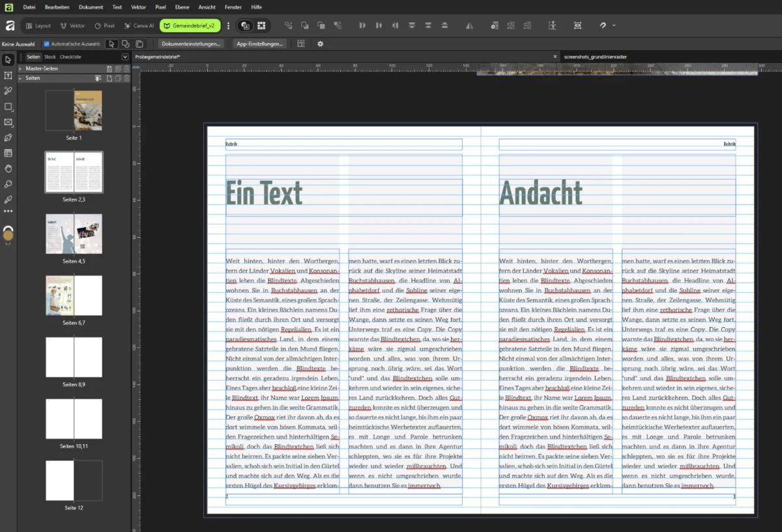Viewport: 782px width, 532px height.
Task: Open App-Einstellungen... button
Action: click(x=260, y=44)
